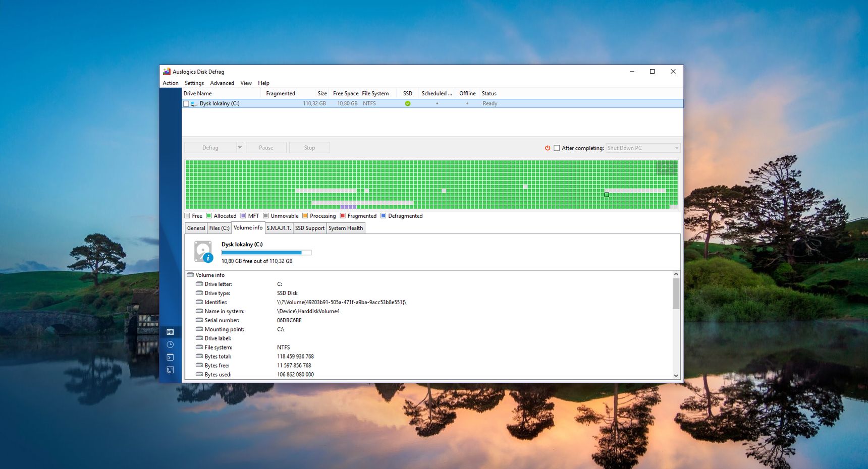868x469 pixels.
Task: Click the Unmovable gray legend swatch
Action: coord(266,216)
